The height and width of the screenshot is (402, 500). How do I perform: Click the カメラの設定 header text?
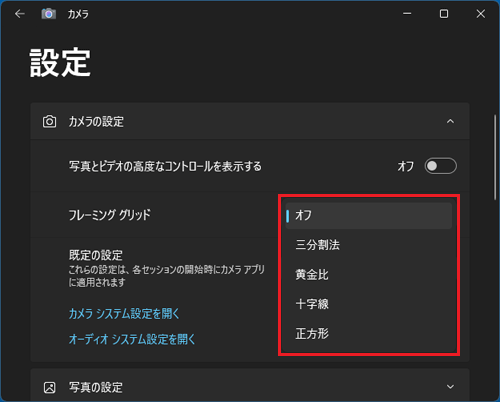[96, 122]
